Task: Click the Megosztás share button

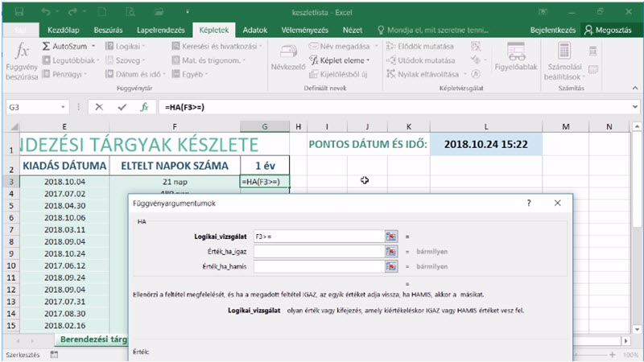Action: pyautogui.click(x=608, y=30)
